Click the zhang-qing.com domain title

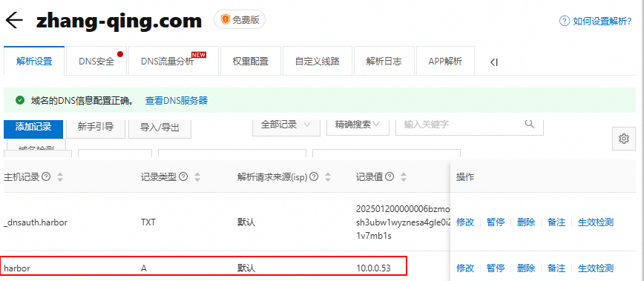coord(119,21)
